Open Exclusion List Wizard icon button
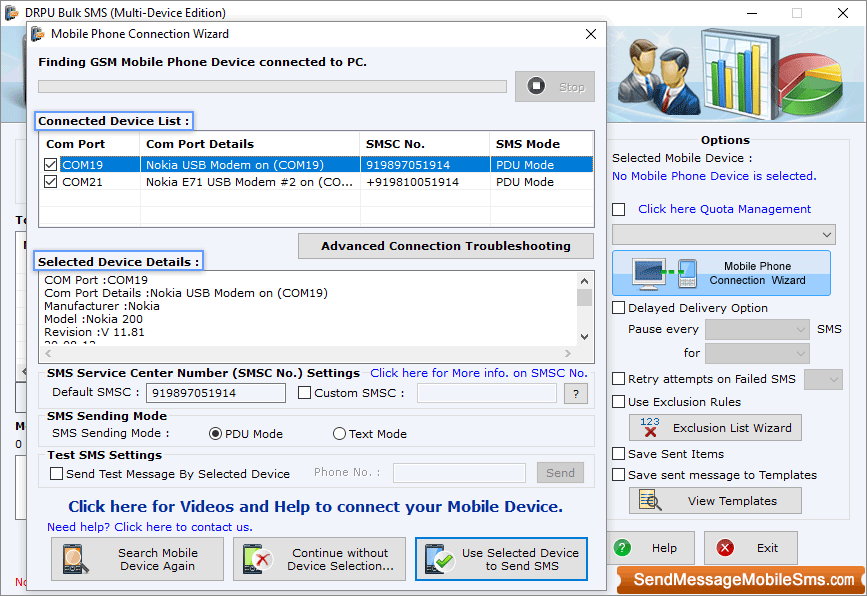867x596 pixels. coord(650,428)
